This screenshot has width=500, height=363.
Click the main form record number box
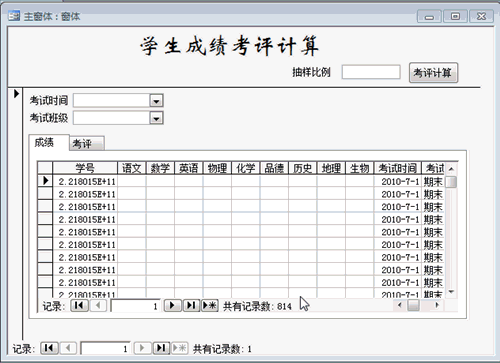point(105,349)
